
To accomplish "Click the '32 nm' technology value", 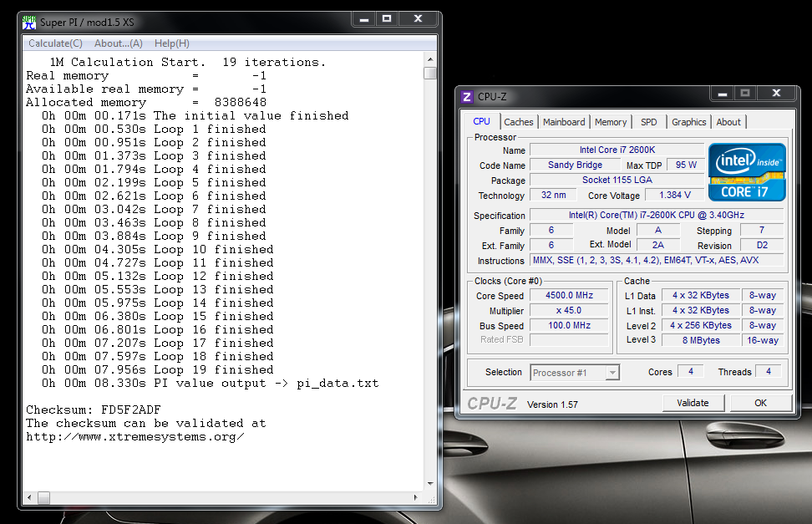I will pyautogui.click(x=554, y=195).
